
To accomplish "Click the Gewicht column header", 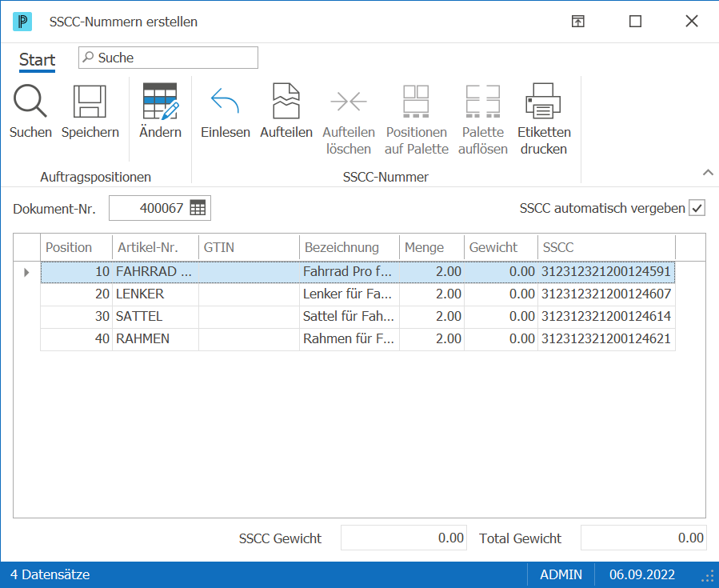I will 501,248.
